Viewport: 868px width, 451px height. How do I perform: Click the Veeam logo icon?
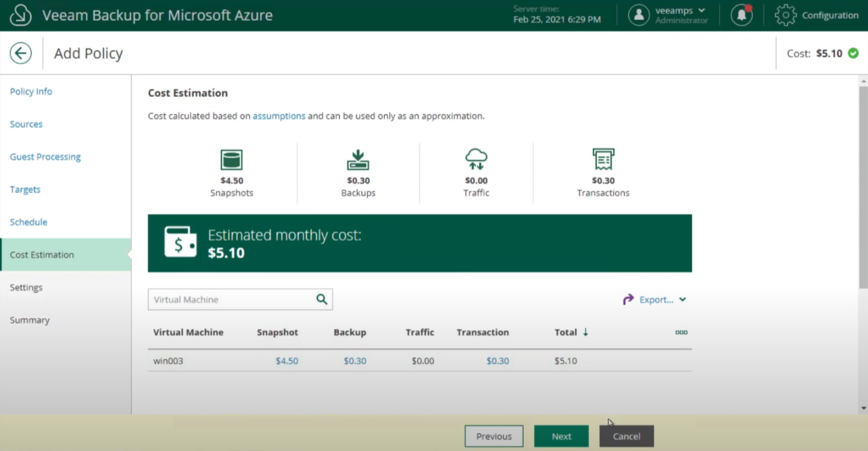[20, 15]
